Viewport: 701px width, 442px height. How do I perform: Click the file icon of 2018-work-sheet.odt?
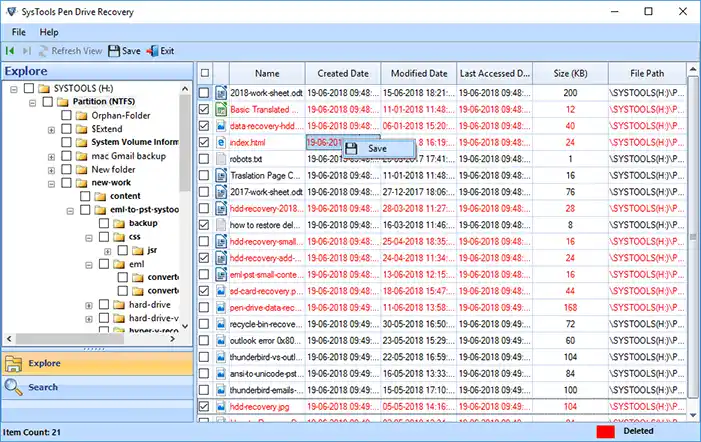[221, 93]
